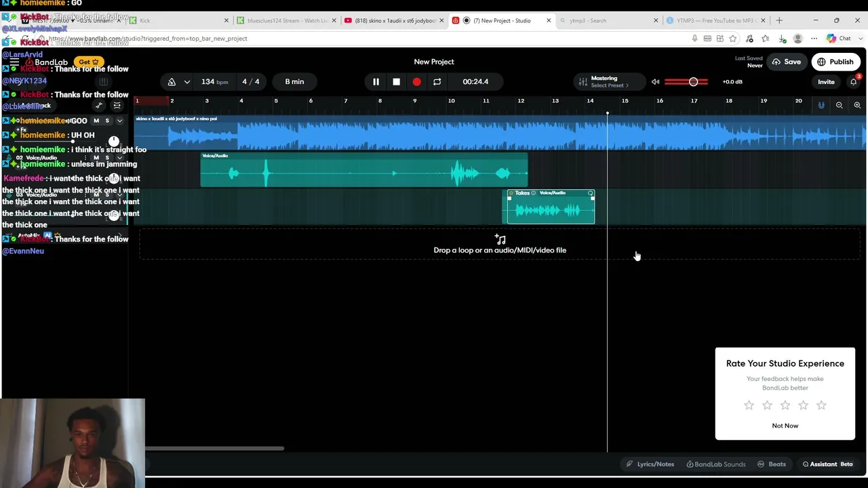Viewport: 868px width, 488px height.
Task: Open the Assistant Beta panel
Action: coord(827,464)
